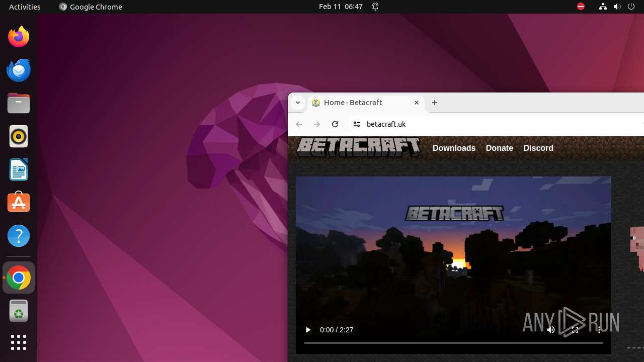
Task: Click the power icon in top bar
Action: click(631, 7)
